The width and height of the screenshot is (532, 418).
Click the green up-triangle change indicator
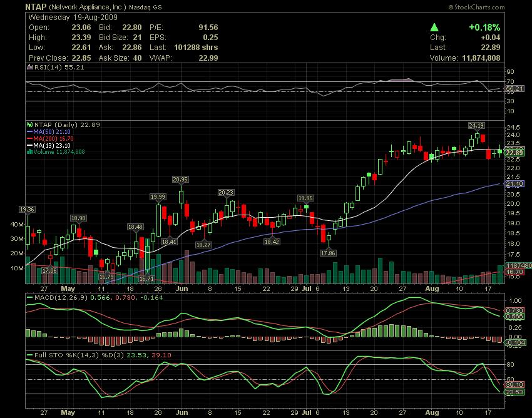[x=434, y=27]
